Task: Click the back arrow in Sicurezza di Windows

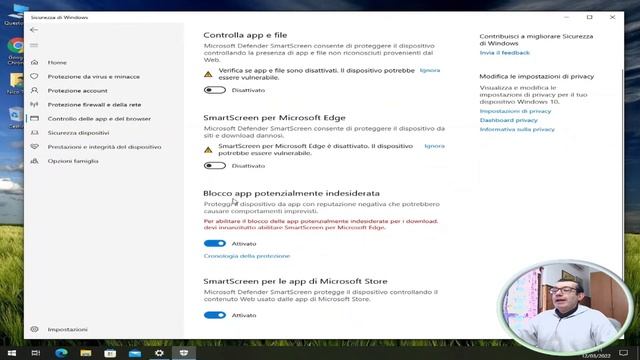Action: (x=34, y=30)
